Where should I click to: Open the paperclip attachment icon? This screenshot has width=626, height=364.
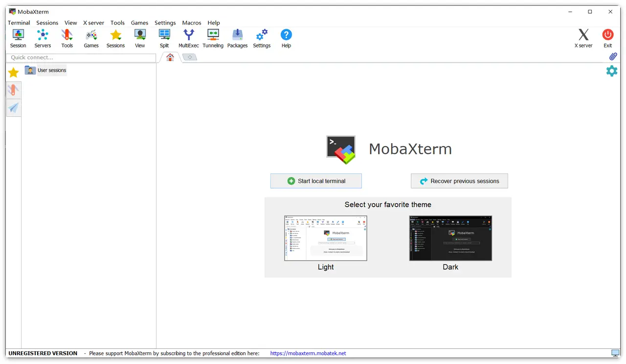[x=613, y=57]
